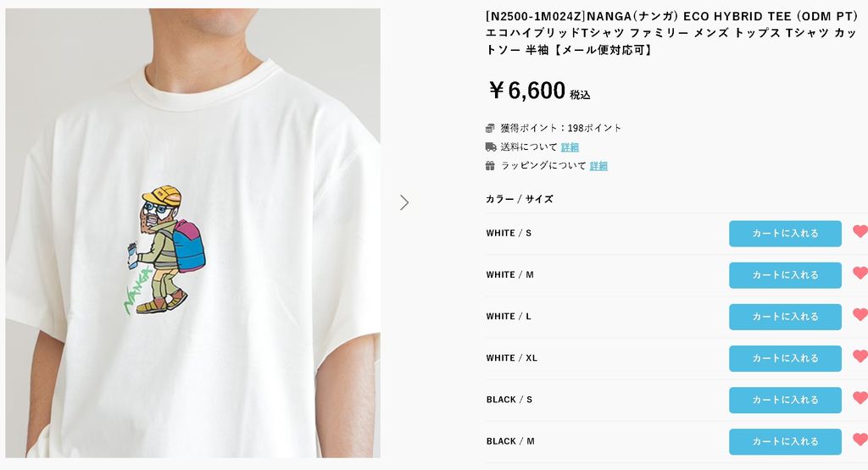
Task: Favorite the WHITE / S variant heart
Action: (860, 231)
